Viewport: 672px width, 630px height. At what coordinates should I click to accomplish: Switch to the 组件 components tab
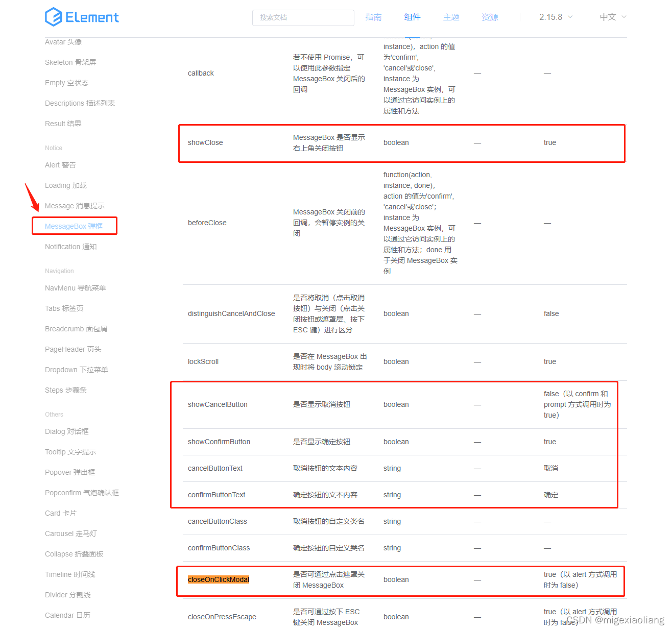pos(412,17)
